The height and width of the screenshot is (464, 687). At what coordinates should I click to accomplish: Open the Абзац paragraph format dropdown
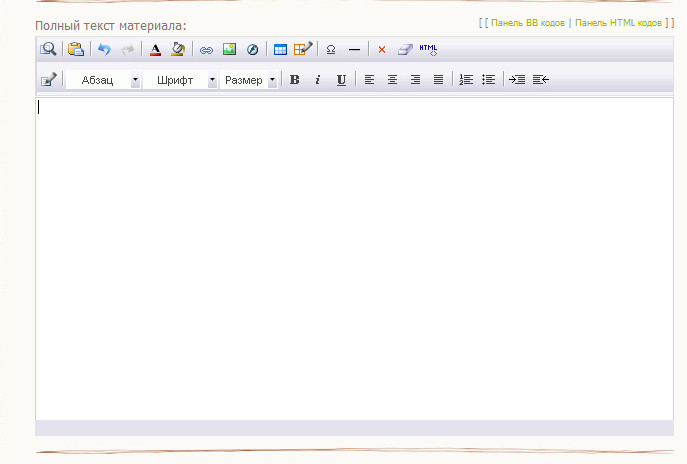click(x=103, y=80)
